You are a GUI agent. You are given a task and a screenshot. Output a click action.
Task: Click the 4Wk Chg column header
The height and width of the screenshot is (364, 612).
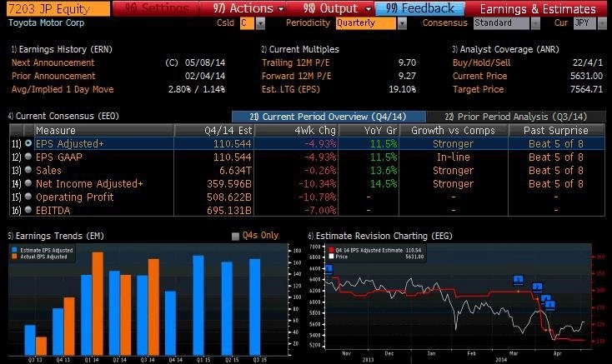[x=296, y=130]
